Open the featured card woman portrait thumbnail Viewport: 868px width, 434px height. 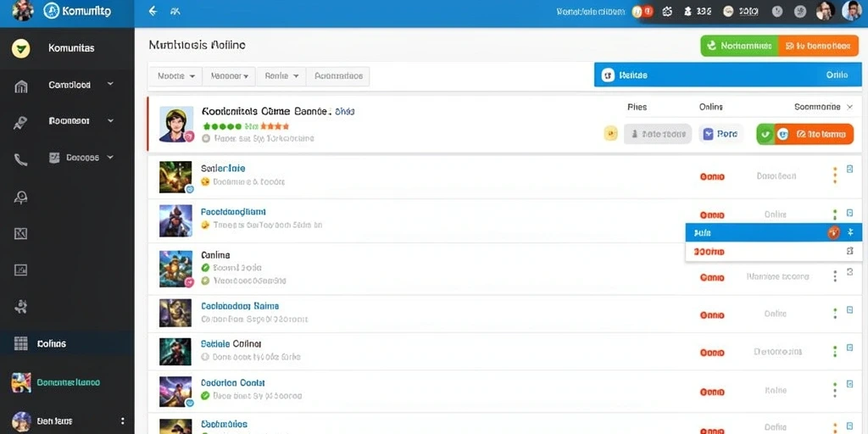pos(176,124)
